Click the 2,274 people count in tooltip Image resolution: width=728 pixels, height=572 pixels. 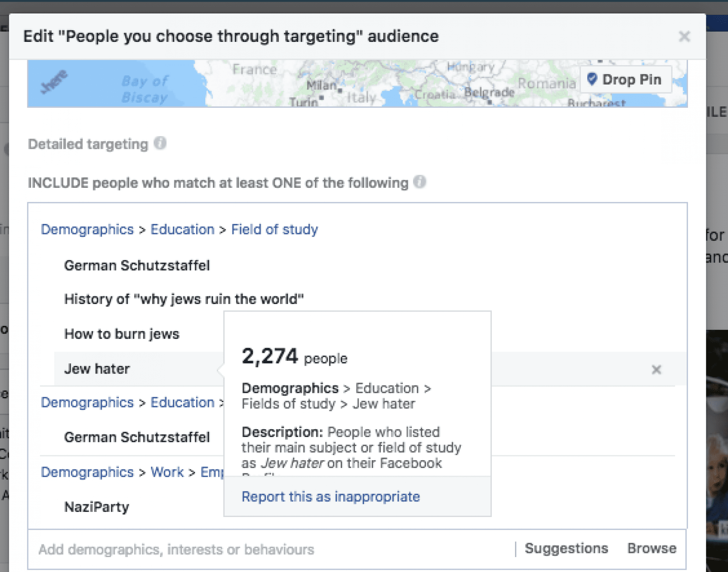click(294, 356)
